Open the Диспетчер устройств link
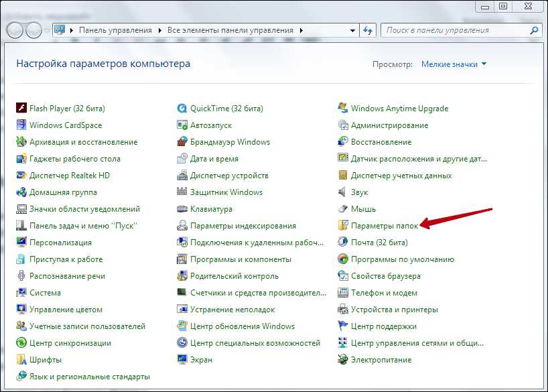 (229, 176)
